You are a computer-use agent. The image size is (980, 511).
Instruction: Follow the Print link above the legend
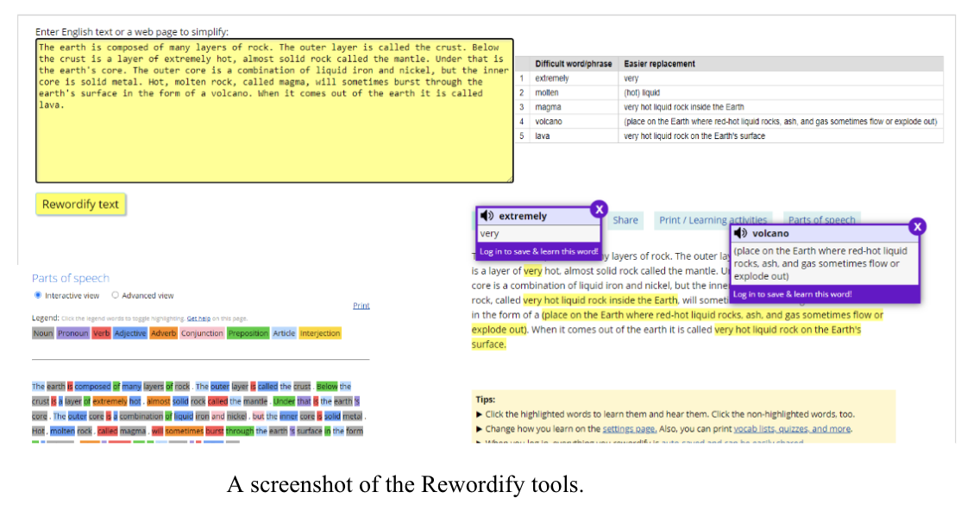[361, 306]
